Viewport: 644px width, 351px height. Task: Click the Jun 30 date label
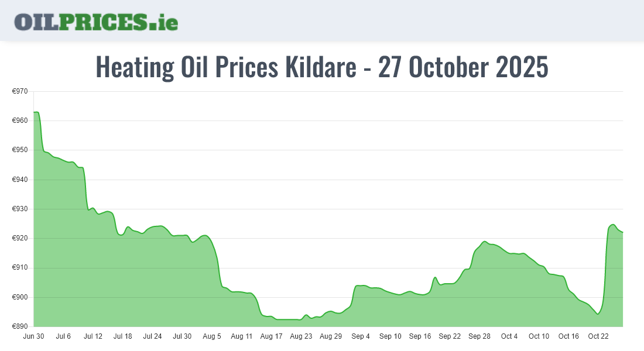(33, 336)
